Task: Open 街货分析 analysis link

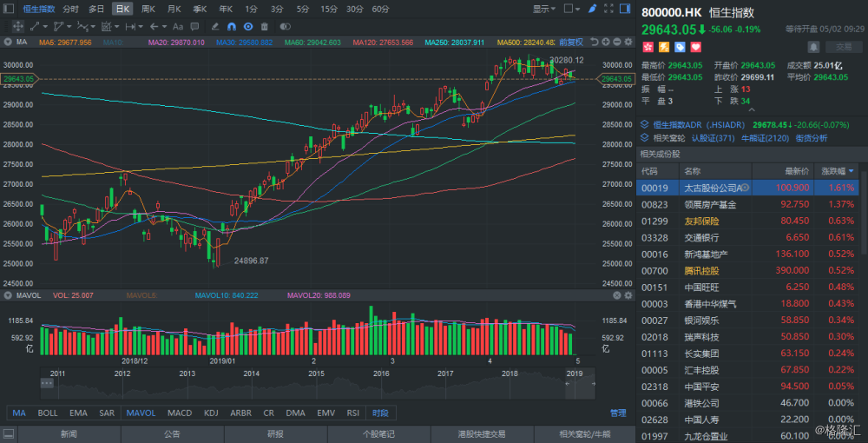Action: 812,138
